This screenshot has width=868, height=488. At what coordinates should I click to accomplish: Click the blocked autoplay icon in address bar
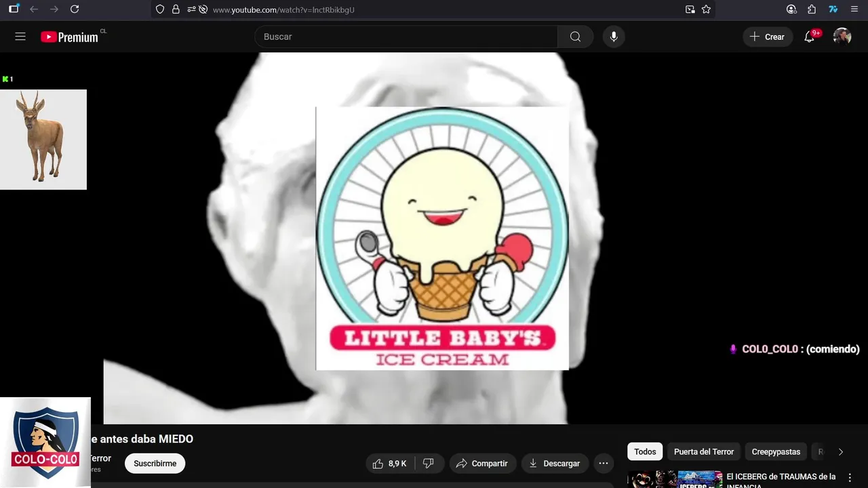[203, 9]
